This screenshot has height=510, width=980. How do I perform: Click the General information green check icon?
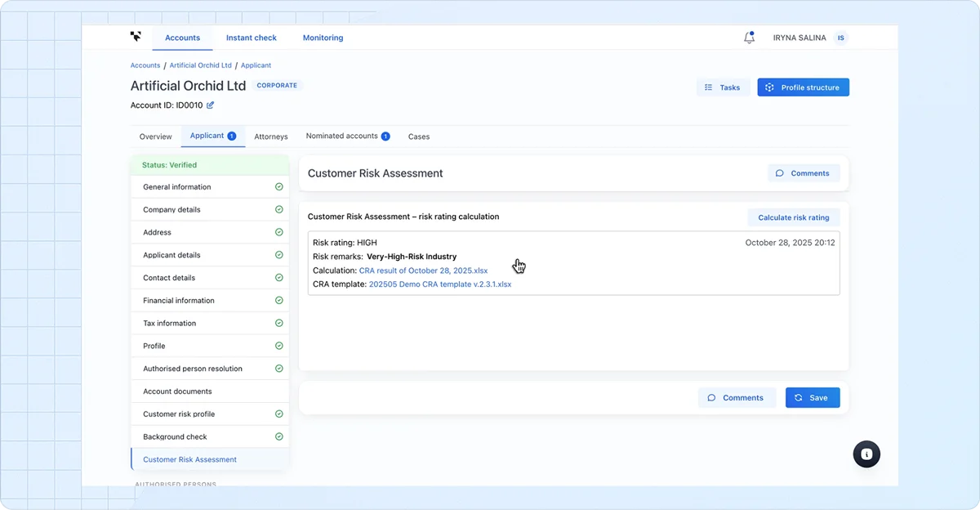278,187
